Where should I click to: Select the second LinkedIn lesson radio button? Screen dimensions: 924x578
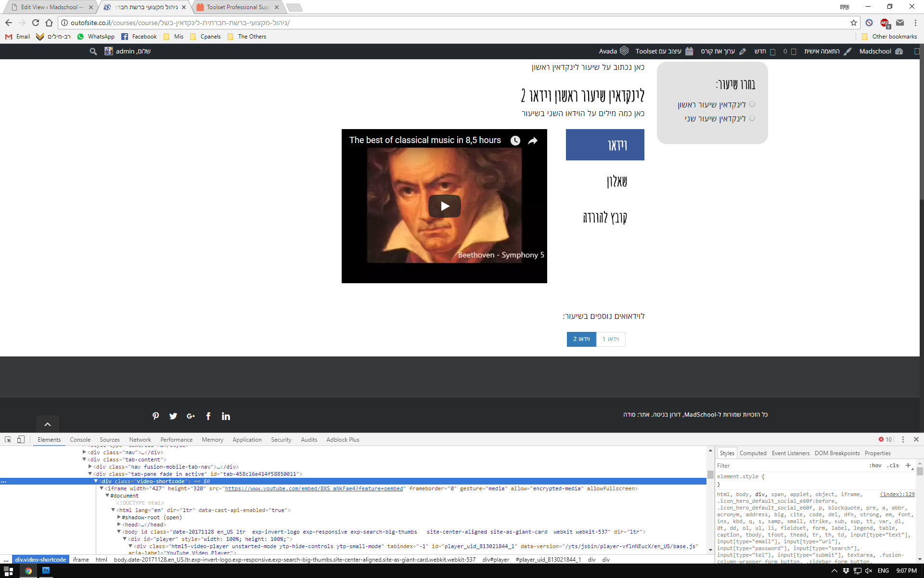point(752,118)
